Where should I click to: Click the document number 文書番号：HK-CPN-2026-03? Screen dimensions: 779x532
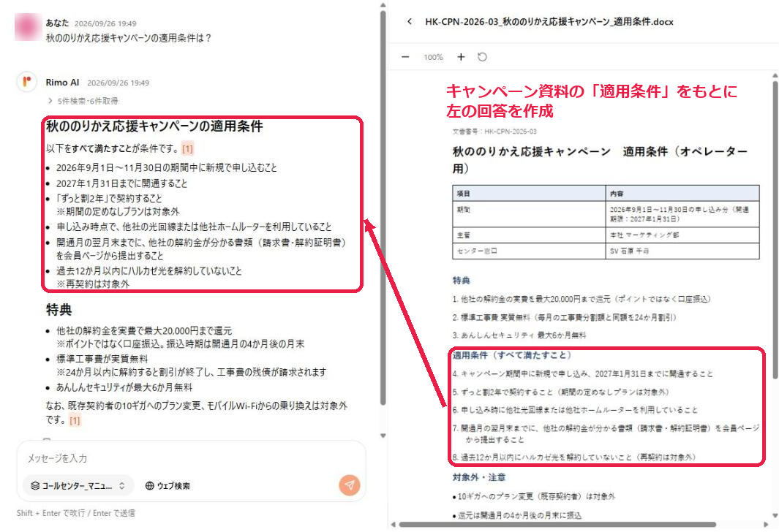(494, 131)
